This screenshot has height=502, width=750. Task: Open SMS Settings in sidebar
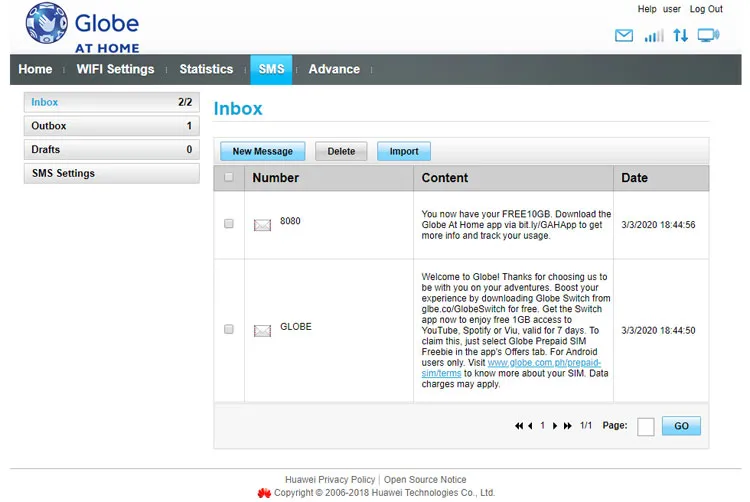[x=111, y=174]
